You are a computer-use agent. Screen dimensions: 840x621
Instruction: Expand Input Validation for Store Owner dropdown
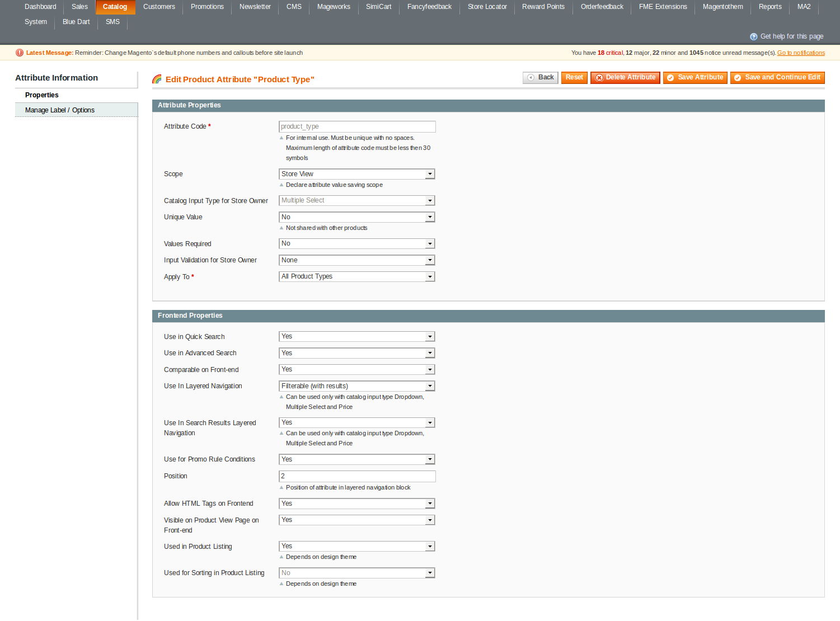(356, 261)
